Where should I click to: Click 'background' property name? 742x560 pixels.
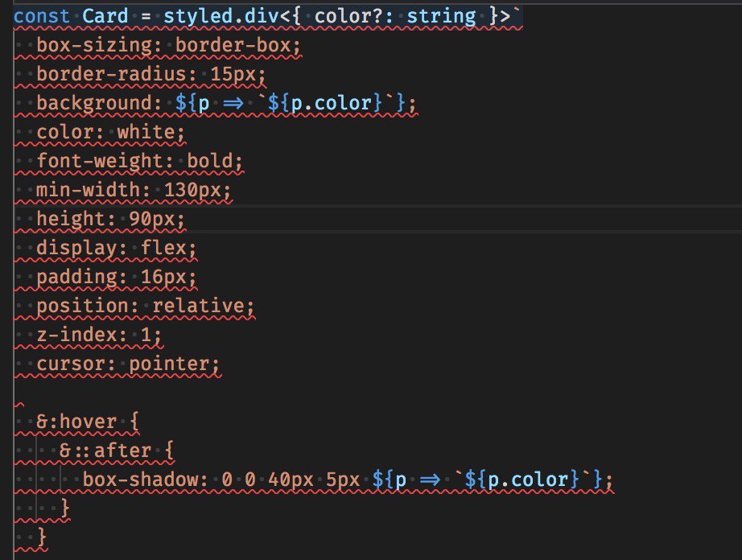point(93,103)
